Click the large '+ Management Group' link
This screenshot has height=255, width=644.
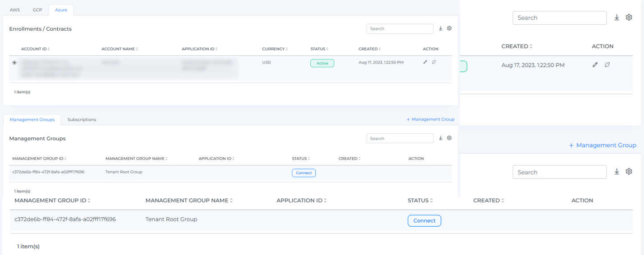pyautogui.click(x=603, y=145)
